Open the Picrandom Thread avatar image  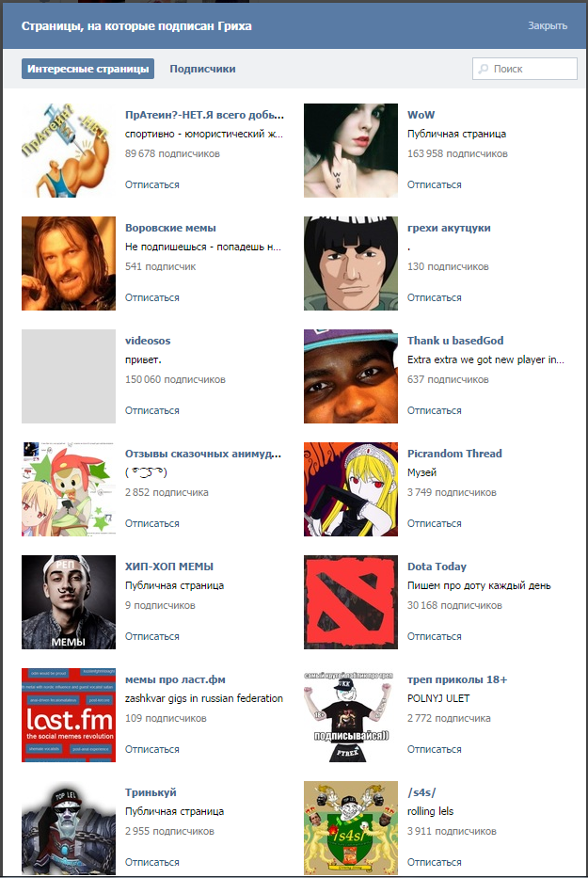[351, 489]
